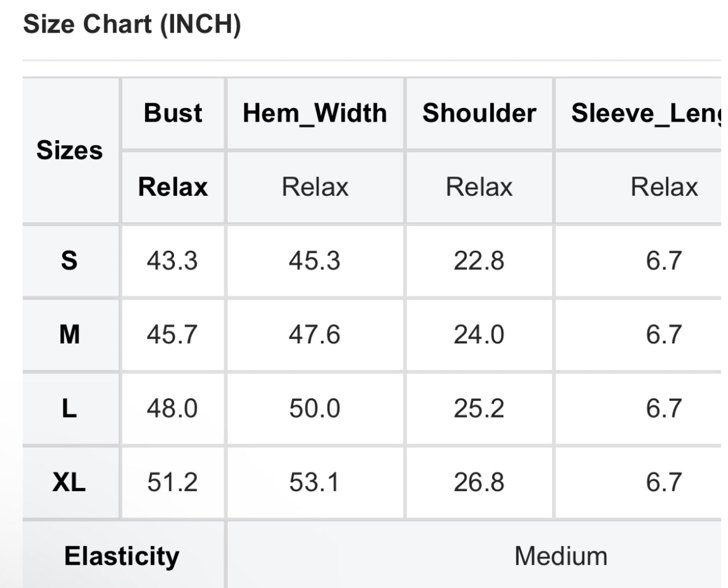
Task: Click the Shoulder column header
Action: point(479,113)
